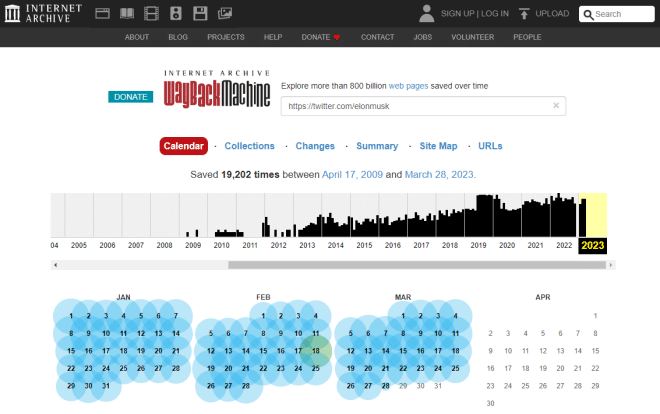Open February 1 captures
Screen dimensions: 660x414
pos(263,316)
